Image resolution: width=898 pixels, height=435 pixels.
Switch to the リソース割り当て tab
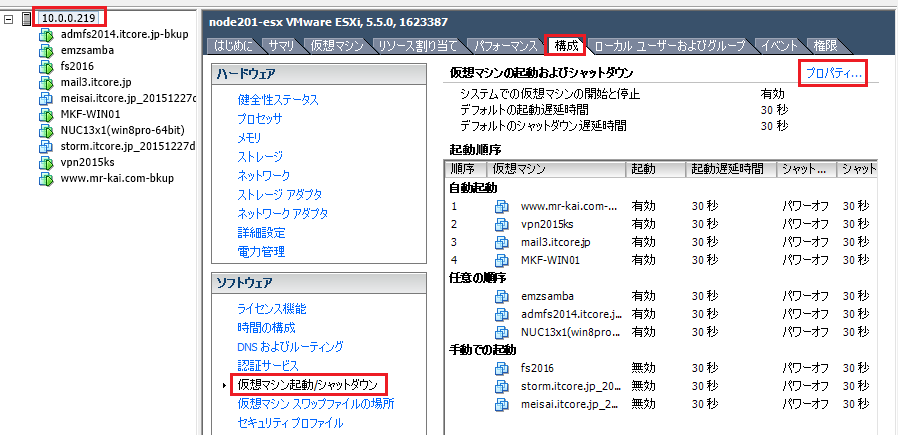(x=419, y=46)
